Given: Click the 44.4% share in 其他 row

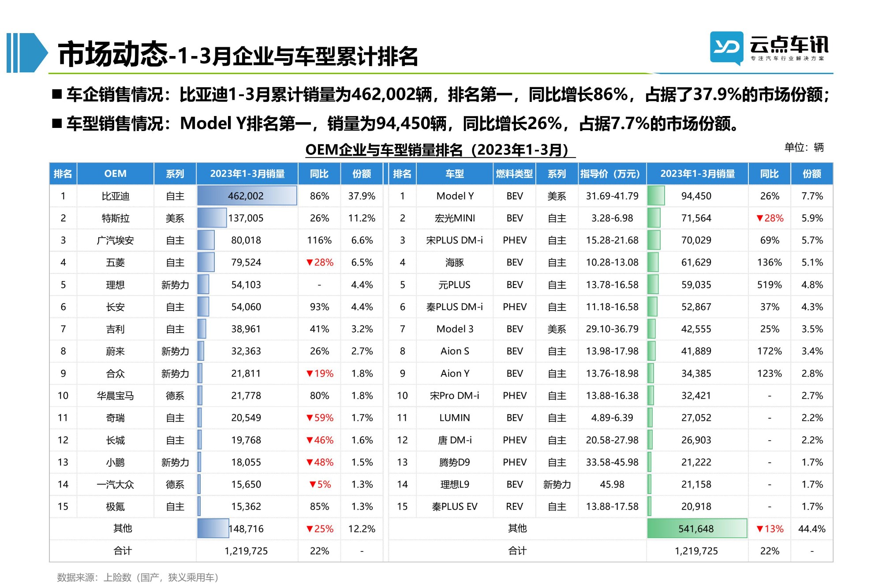Looking at the screenshot, I should (x=812, y=528).
